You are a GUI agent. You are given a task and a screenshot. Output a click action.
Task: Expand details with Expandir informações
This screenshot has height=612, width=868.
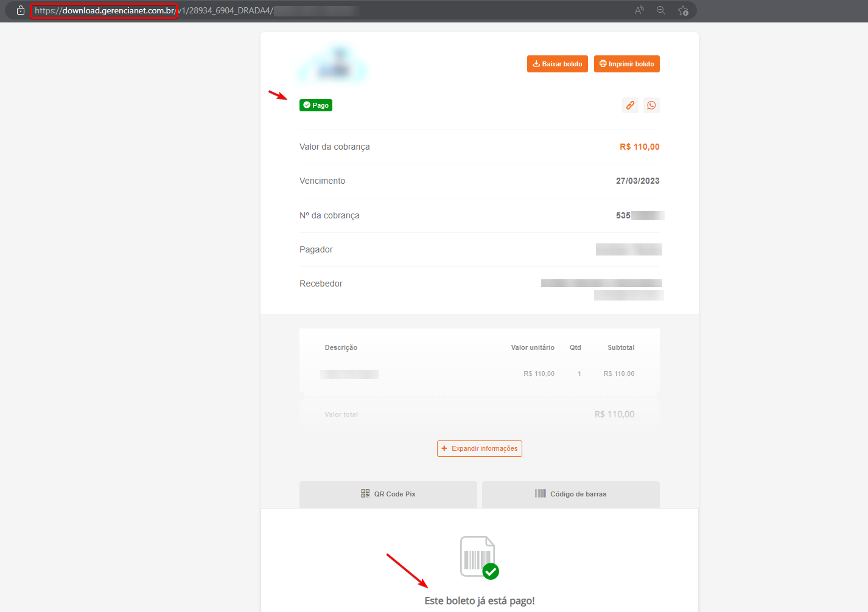480,448
